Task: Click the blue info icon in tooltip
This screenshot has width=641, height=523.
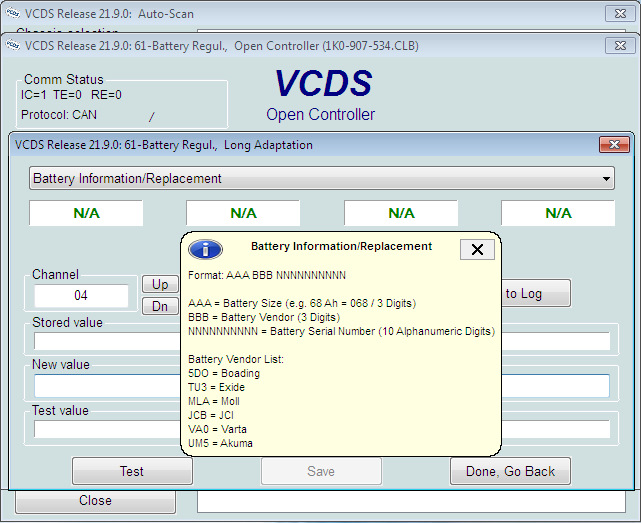Action: pos(205,249)
